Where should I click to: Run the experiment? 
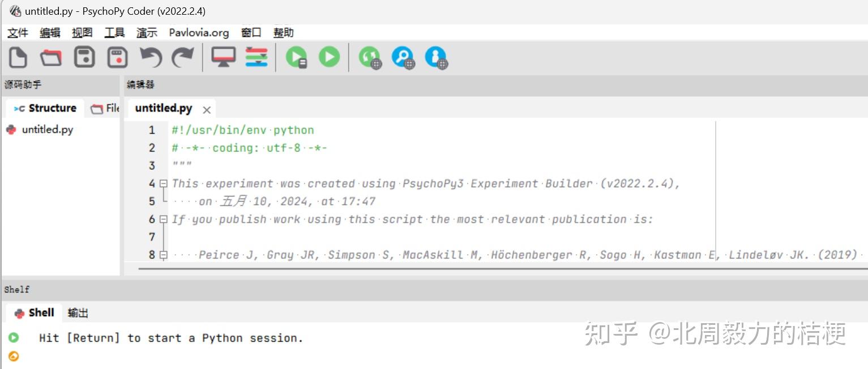329,57
